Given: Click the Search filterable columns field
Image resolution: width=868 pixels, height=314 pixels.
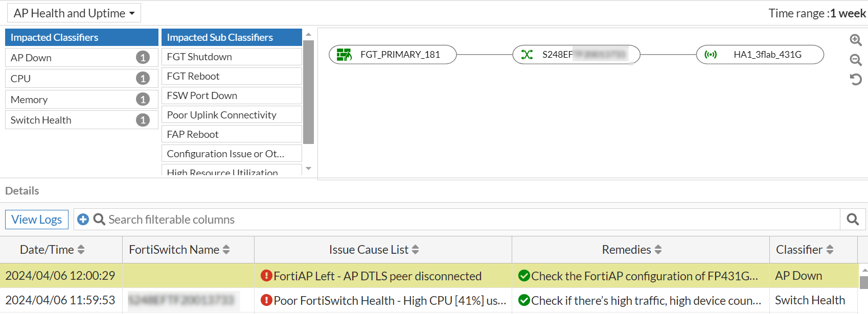Looking at the screenshot, I should point(460,220).
